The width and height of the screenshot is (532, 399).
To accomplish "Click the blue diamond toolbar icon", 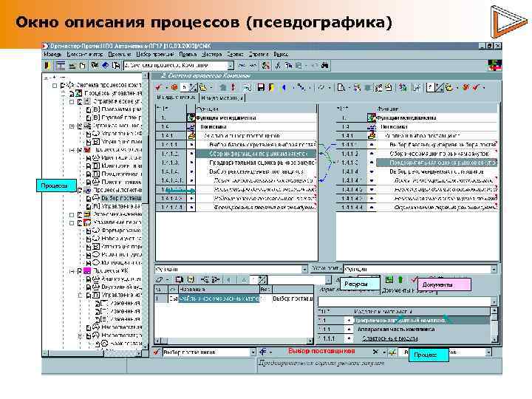I will click(105, 65).
